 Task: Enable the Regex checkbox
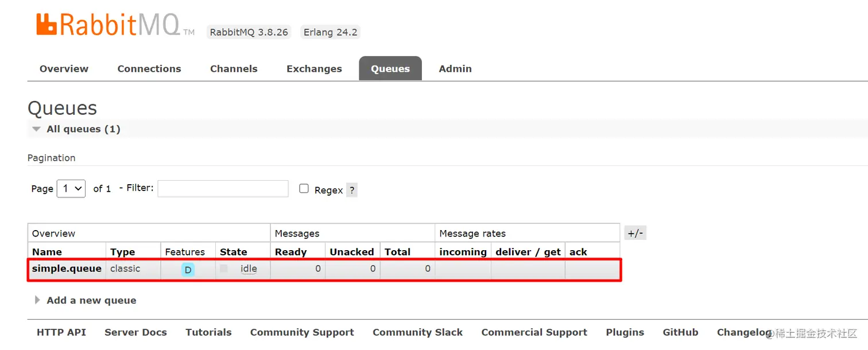304,189
